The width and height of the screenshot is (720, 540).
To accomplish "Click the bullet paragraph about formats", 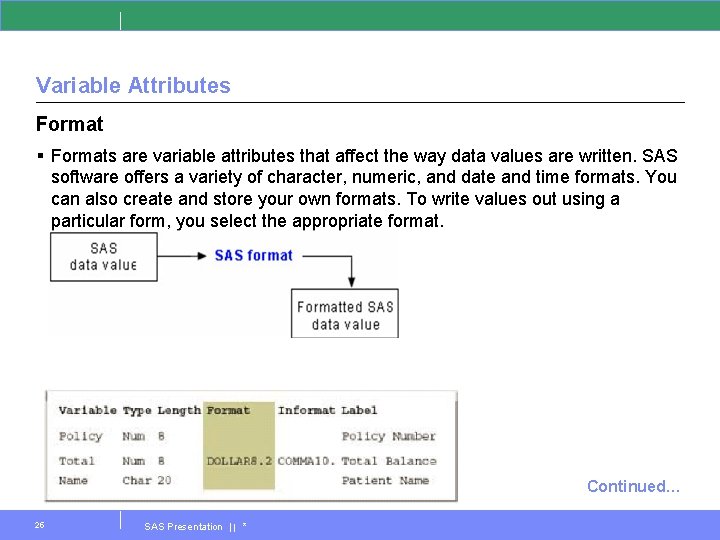I will point(364,188).
